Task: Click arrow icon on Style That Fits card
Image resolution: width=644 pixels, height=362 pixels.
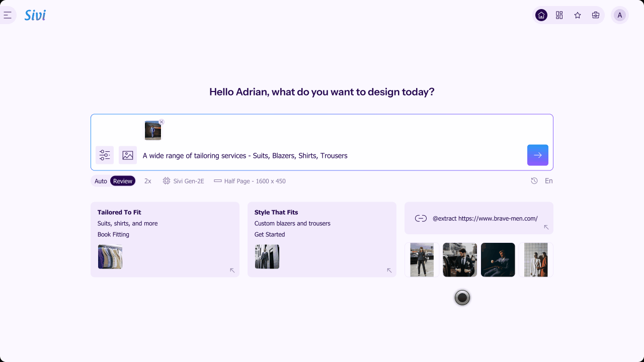Action: 389,270
